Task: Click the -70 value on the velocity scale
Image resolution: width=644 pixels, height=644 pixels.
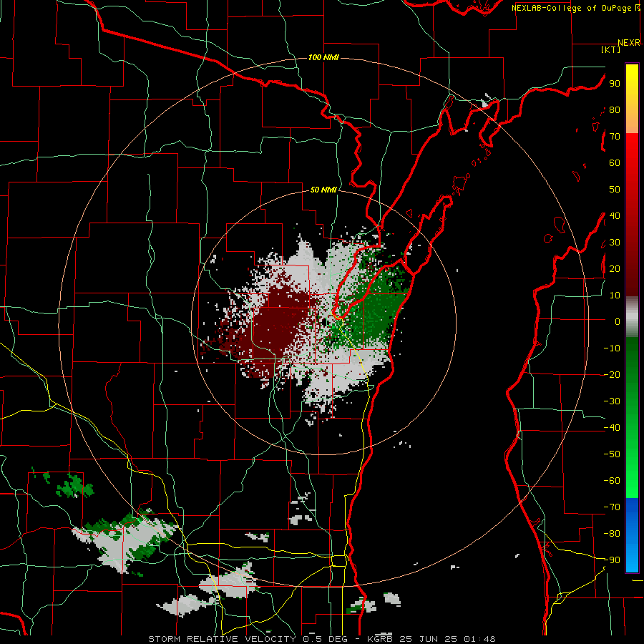Action: (x=612, y=507)
